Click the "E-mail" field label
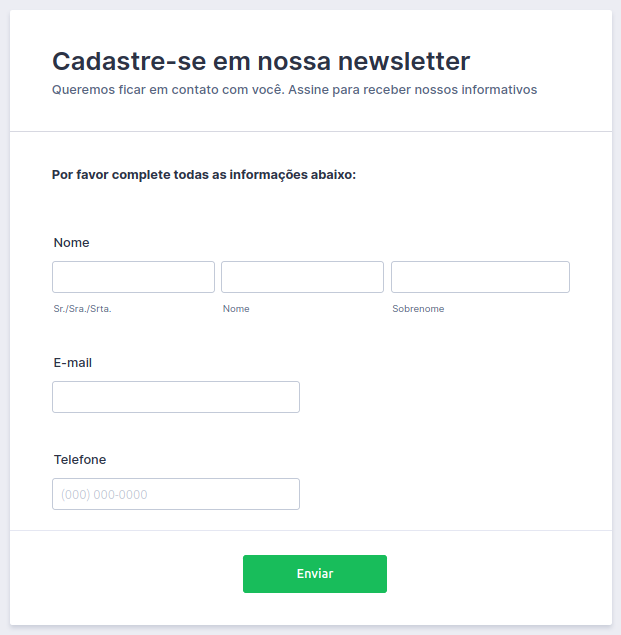 click(x=73, y=363)
